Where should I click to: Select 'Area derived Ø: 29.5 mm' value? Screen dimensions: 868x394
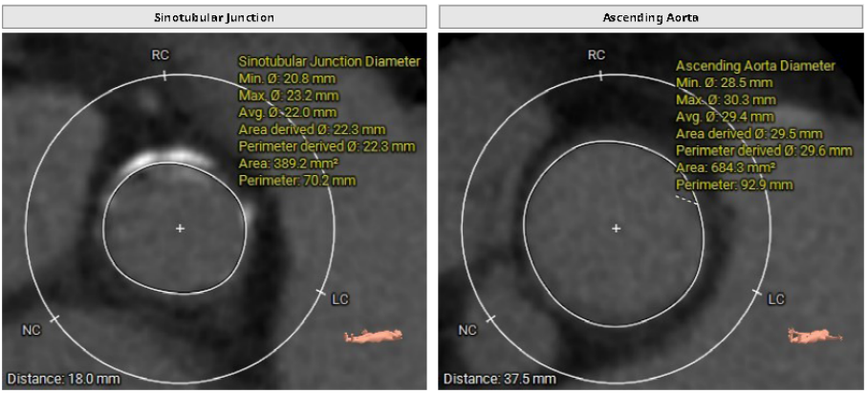[749, 134]
